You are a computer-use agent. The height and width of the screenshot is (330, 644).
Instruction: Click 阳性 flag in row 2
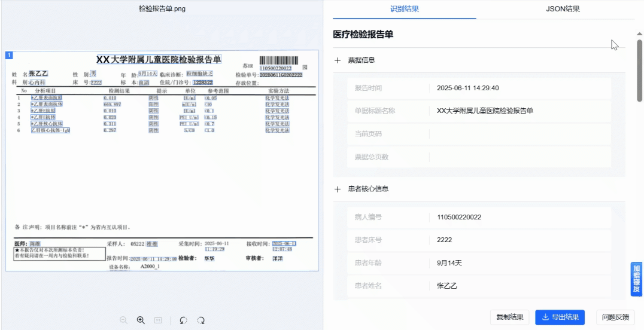pyautogui.click(x=154, y=104)
